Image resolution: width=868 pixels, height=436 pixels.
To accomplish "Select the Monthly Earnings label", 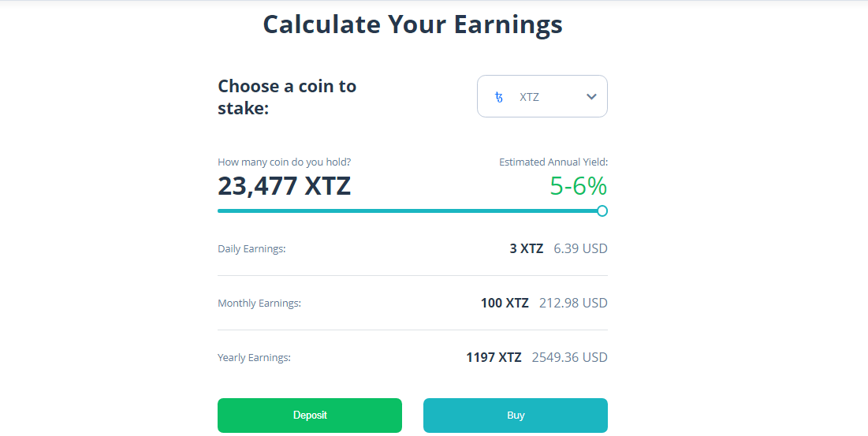I will (259, 304).
